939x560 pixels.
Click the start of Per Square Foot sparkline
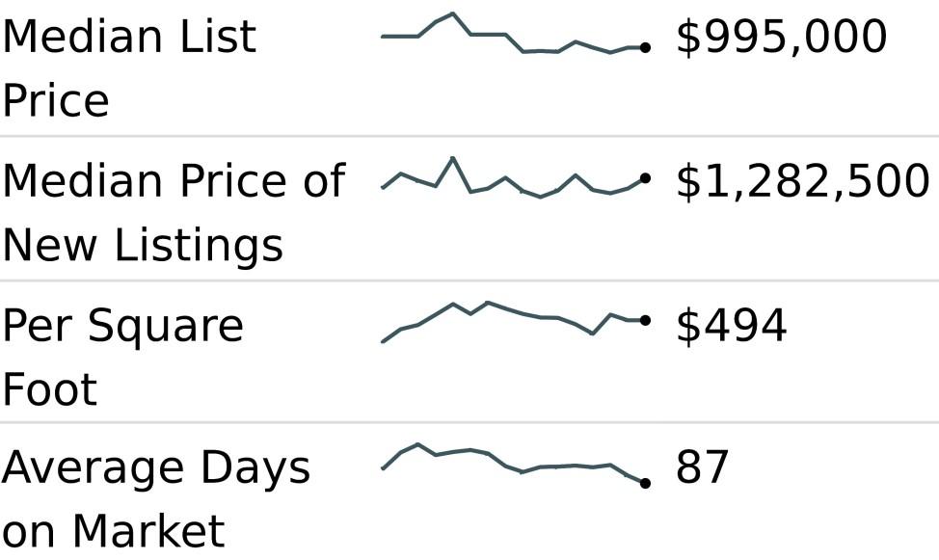(384, 341)
